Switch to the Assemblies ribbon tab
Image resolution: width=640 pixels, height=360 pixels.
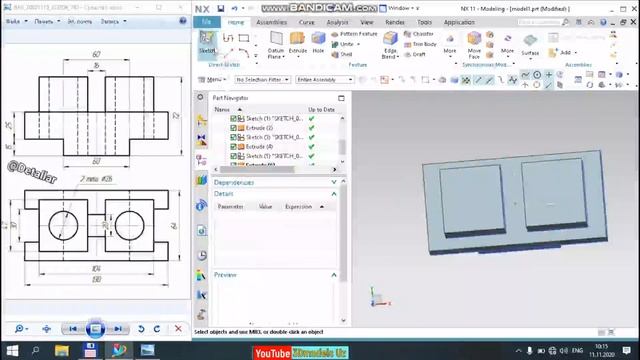pos(271,22)
